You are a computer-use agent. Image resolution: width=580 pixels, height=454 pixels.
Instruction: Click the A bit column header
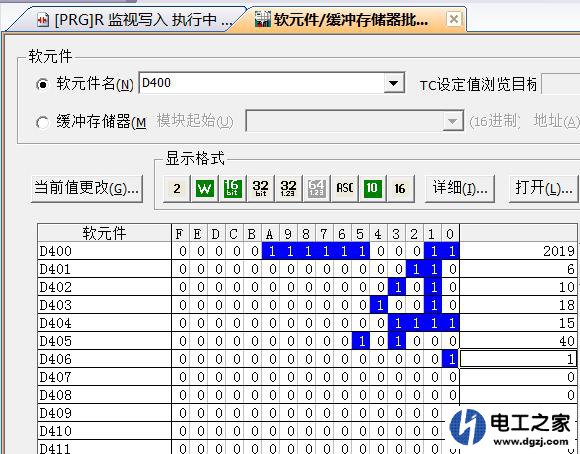(x=271, y=233)
